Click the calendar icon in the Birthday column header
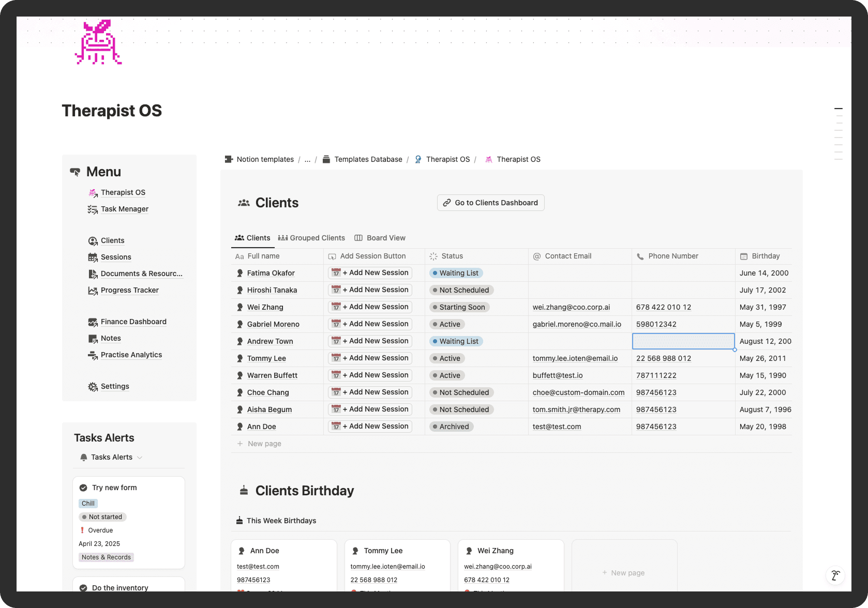 pos(744,256)
